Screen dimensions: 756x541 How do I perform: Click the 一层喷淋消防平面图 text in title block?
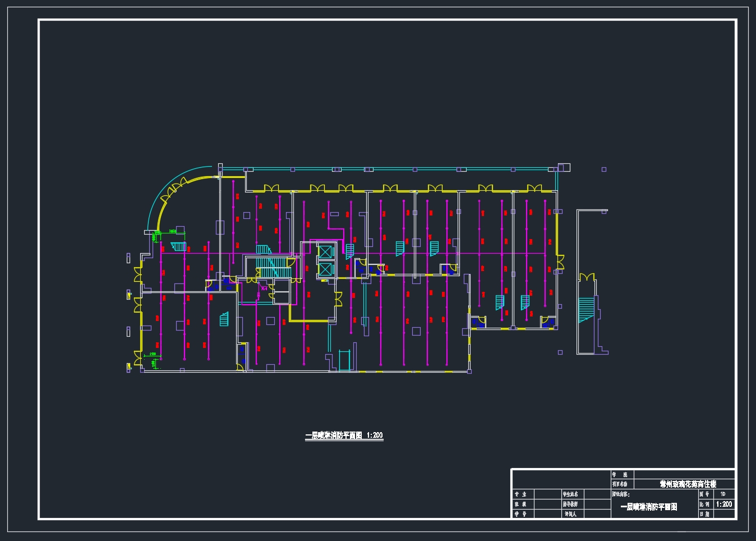tap(648, 507)
